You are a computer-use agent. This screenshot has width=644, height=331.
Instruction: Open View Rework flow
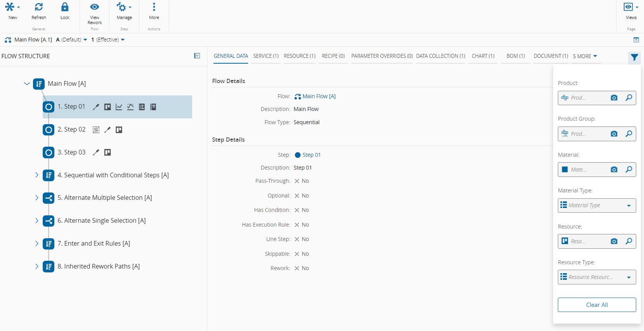pyautogui.click(x=94, y=7)
